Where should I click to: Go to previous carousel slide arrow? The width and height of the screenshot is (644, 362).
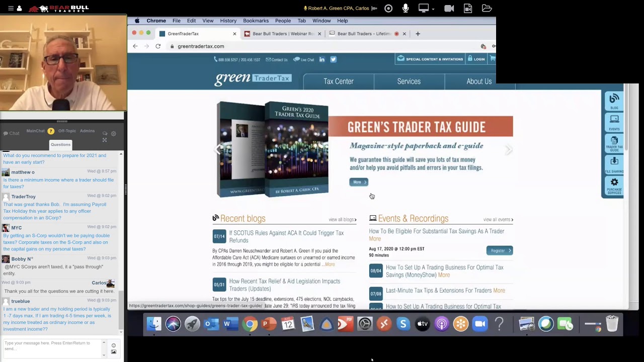click(x=217, y=149)
